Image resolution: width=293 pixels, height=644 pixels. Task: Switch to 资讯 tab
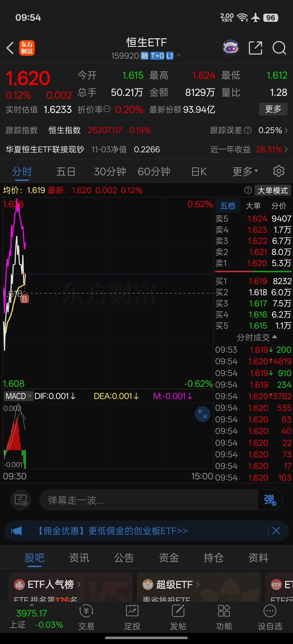pyautogui.click(x=79, y=558)
